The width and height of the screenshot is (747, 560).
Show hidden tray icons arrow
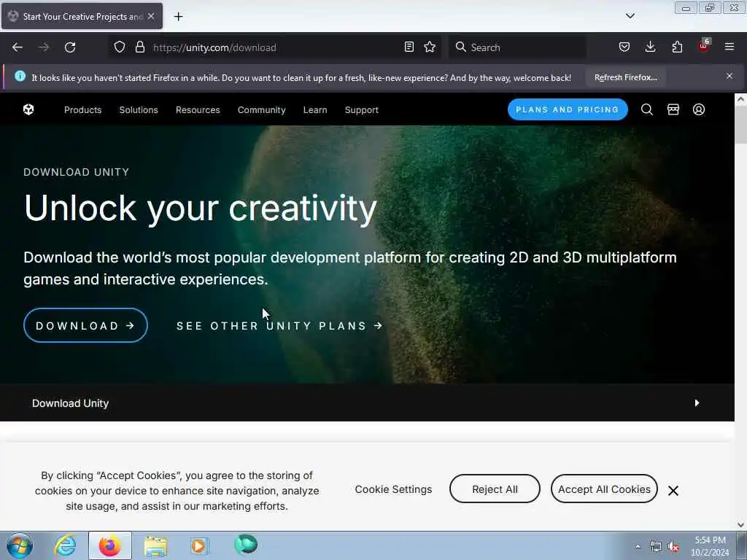[638, 547]
